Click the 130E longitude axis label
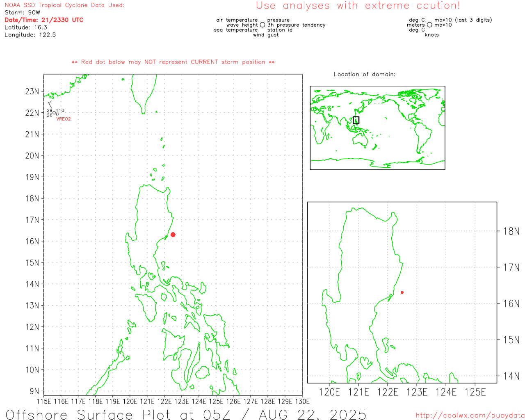Viewport: 525px width, 420px height. (x=302, y=402)
